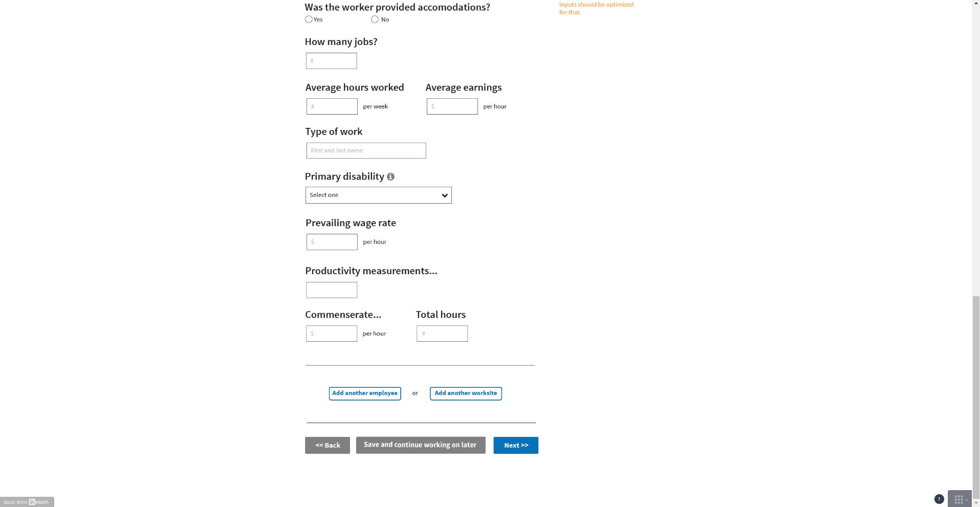This screenshot has height=507, width=980.
Task: Click the Average earnings input
Action: click(452, 106)
